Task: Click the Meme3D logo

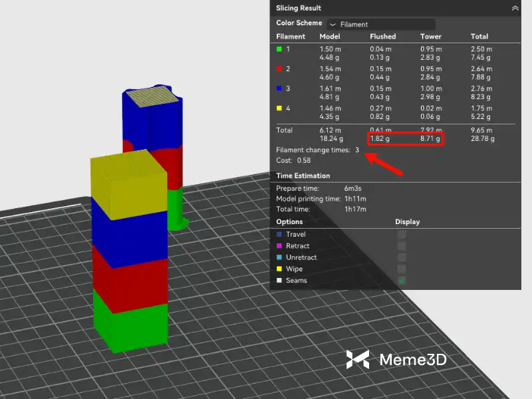Action: click(396, 360)
